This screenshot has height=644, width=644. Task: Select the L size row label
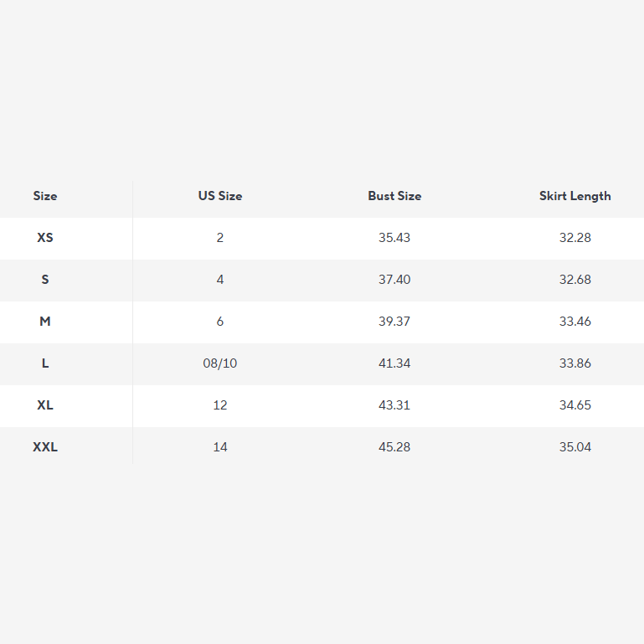pyautogui.click(x=45, y=363)
